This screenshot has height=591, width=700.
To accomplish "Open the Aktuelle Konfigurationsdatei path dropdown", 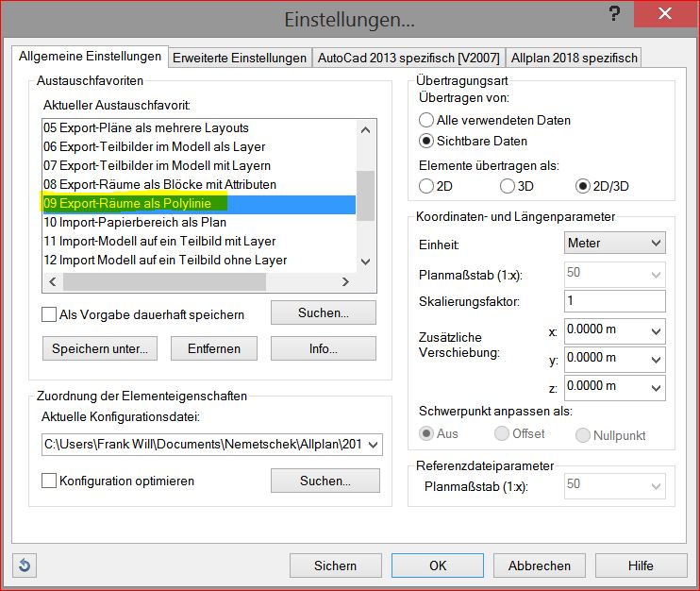I will (373, 444).
